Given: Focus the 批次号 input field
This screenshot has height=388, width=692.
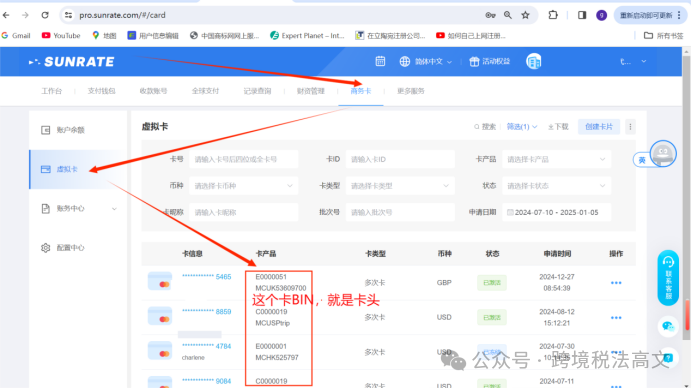Looking at the screenshot, I should click(400, 212).
